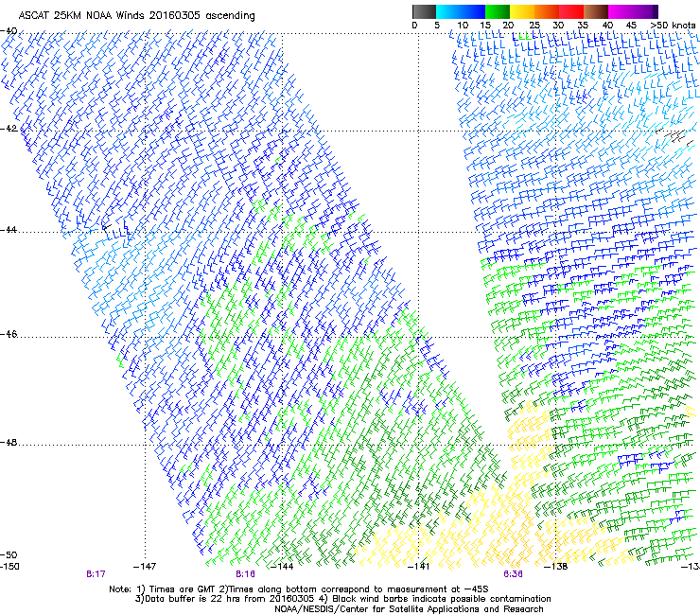This screenshot has height=615, width=700.
Task: Click the black contaminated wind barbs near -42 latitude
Action: click(674, 135)
